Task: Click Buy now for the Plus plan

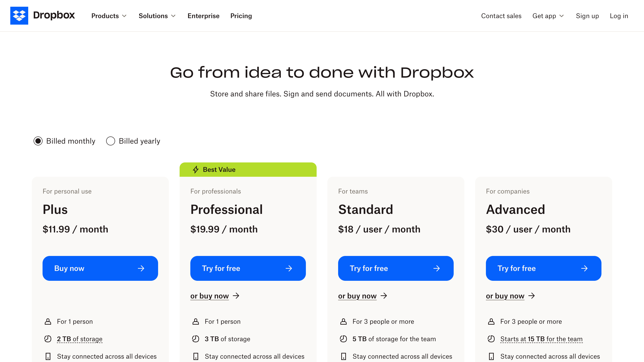Action: click(x=100, y=268)
